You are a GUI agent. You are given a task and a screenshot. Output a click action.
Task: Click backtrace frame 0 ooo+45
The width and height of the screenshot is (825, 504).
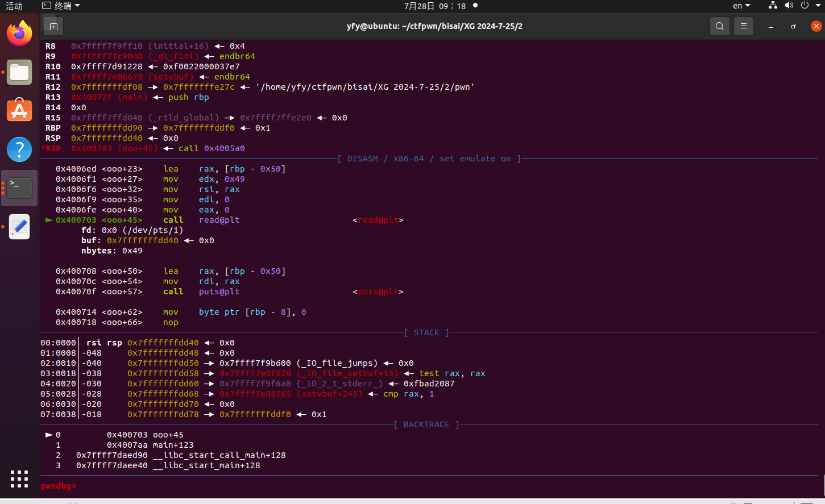[114, 435]
